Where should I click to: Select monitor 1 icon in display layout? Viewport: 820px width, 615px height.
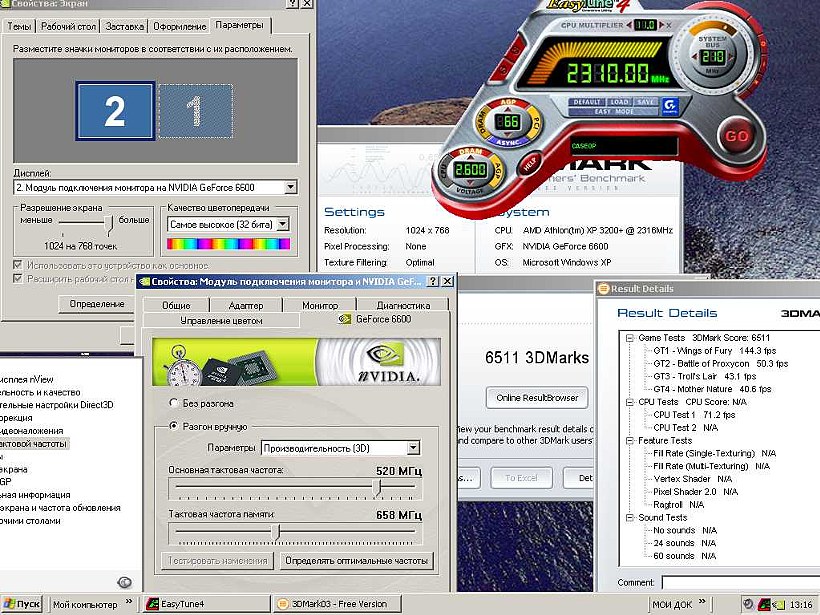click(195, 110)
